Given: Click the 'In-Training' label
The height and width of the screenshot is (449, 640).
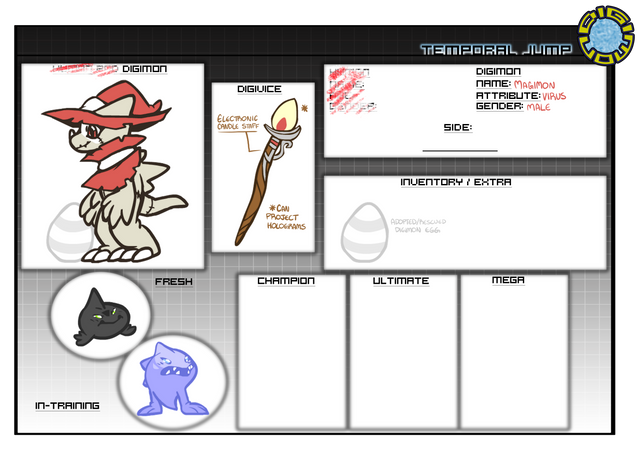Looking at the screenshot, I should click(67, 406).
